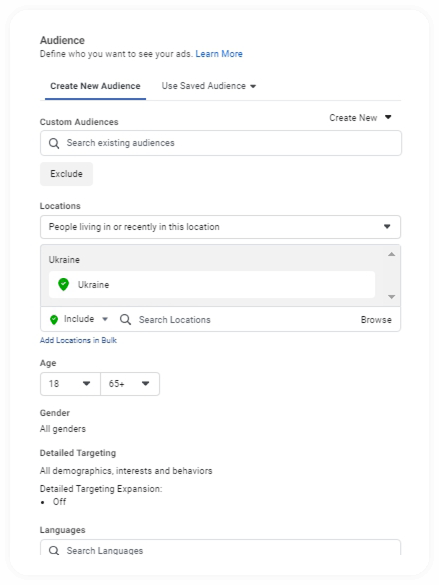
Task: Click the scroll down arrow in locations list
Action: pyautogui.click(x=391, y=297)
